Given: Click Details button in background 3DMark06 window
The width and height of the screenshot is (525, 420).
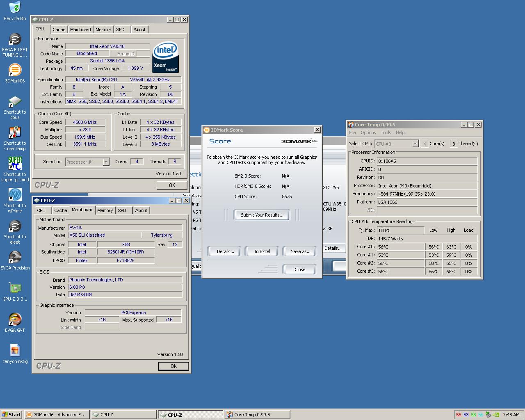Looking at the screenshot, I should tap(333, 248).
